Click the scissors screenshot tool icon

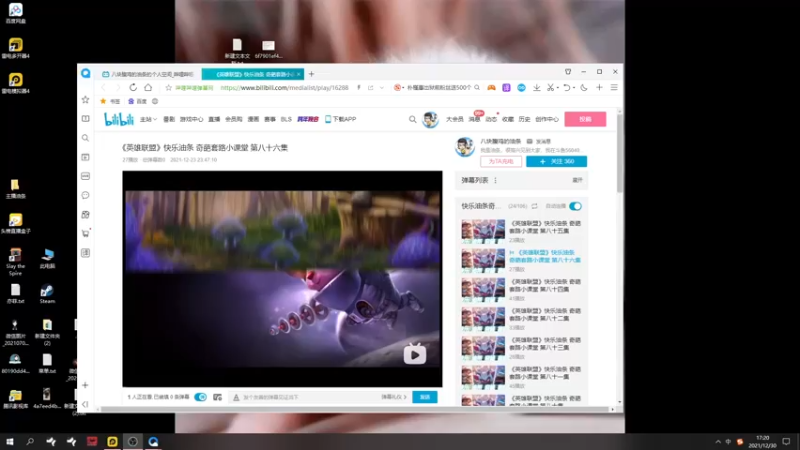tap(550, 88)
